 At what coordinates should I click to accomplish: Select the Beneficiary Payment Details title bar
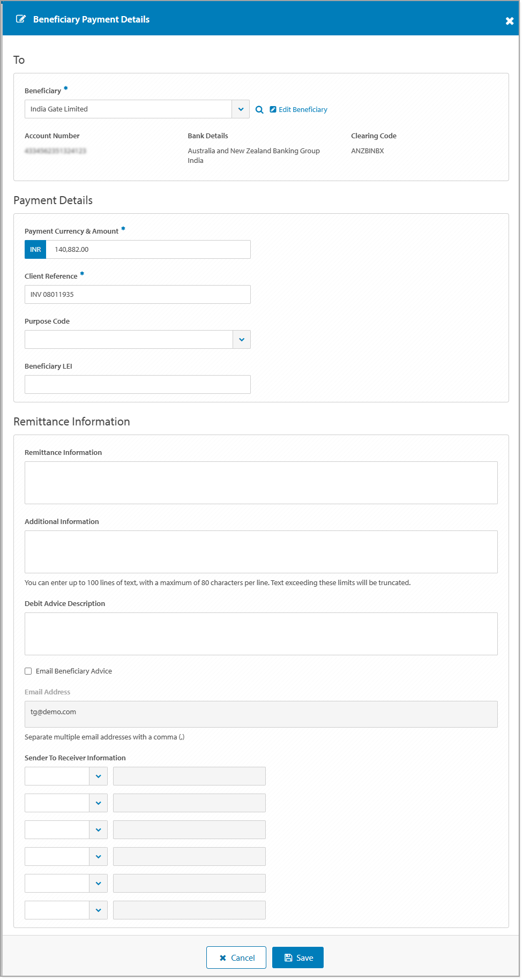click(x=91, y=19)
